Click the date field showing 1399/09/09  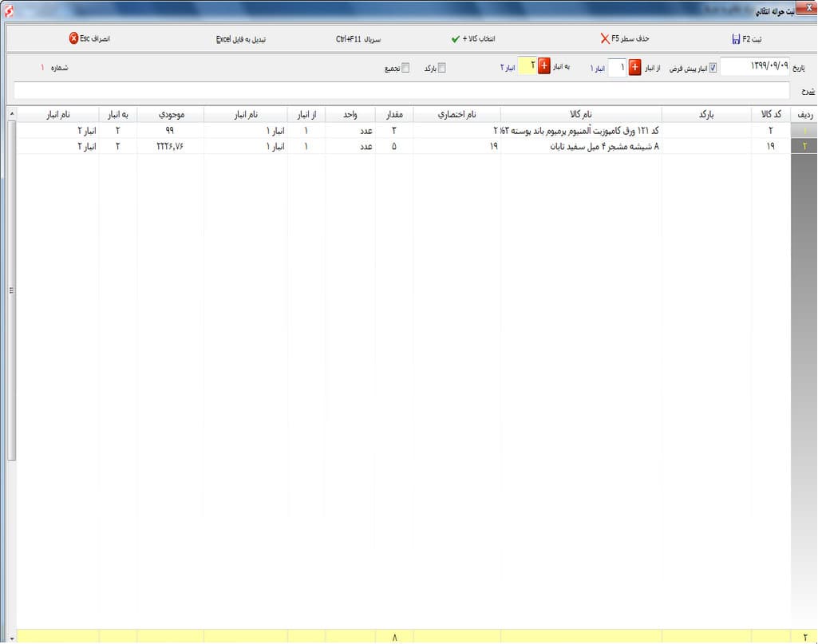pos(755,67)
